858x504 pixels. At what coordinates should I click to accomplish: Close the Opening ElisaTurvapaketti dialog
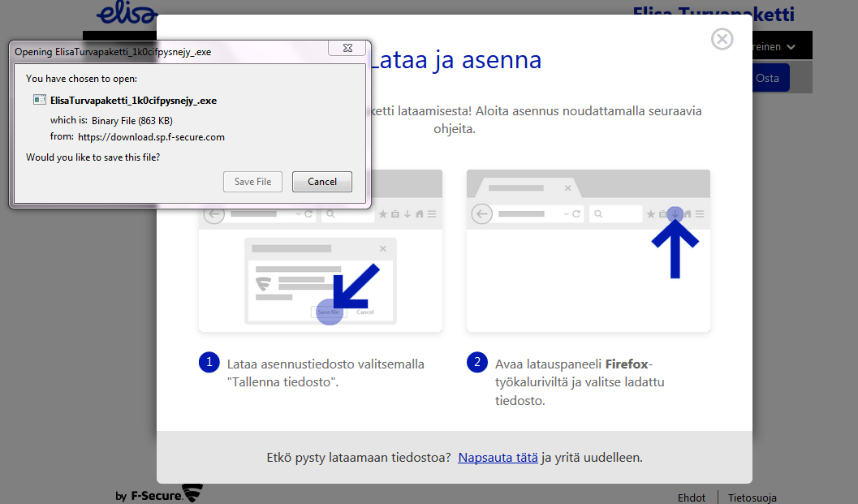pyautogui.click(x=347, y=48)
